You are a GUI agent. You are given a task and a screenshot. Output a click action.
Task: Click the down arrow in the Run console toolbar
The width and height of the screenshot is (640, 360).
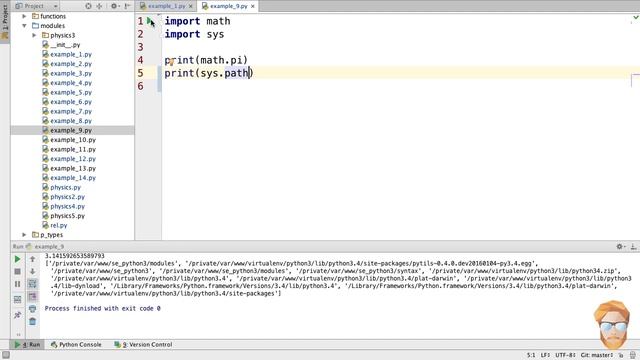[33, 271]
